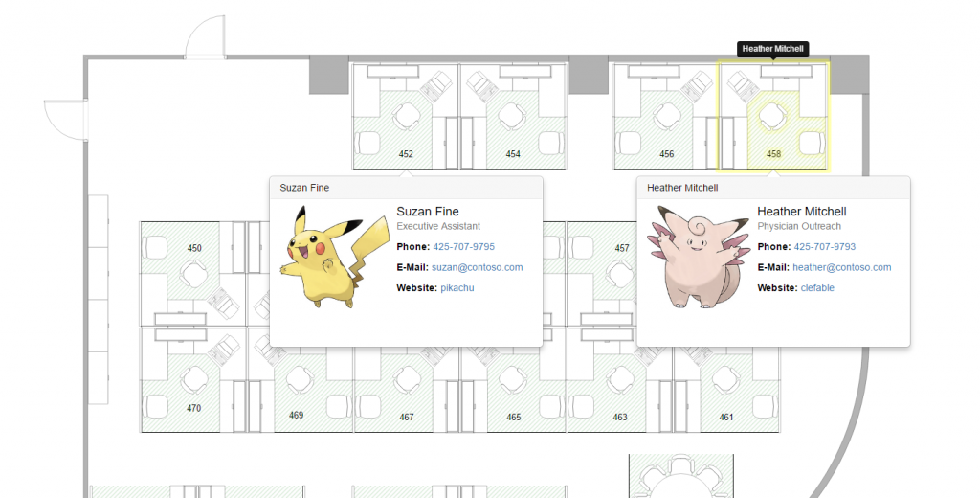Select office 456 on the floor plan

point(666,117)
